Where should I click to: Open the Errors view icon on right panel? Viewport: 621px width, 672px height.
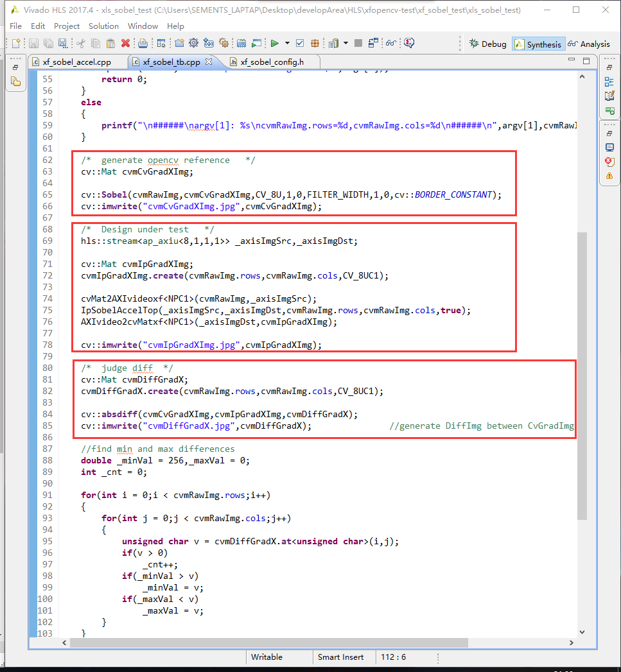click(609, 161)
